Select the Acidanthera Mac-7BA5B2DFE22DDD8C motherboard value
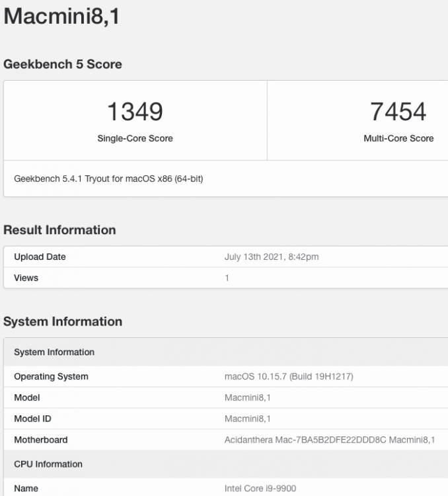Image resolution: width=448 pixels, height=496 pixels. point(330,440)
